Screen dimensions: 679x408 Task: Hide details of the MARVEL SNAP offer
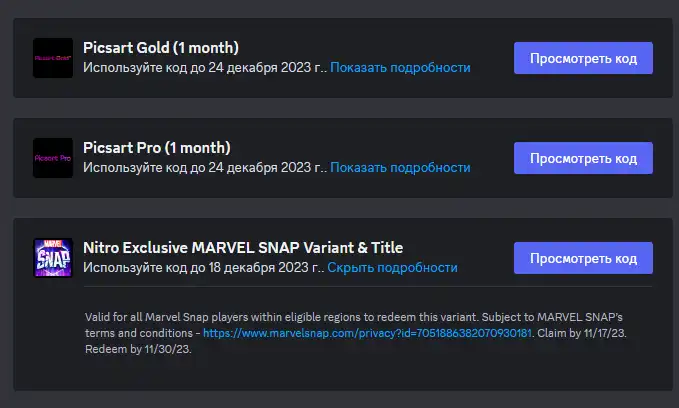(392, 268)
